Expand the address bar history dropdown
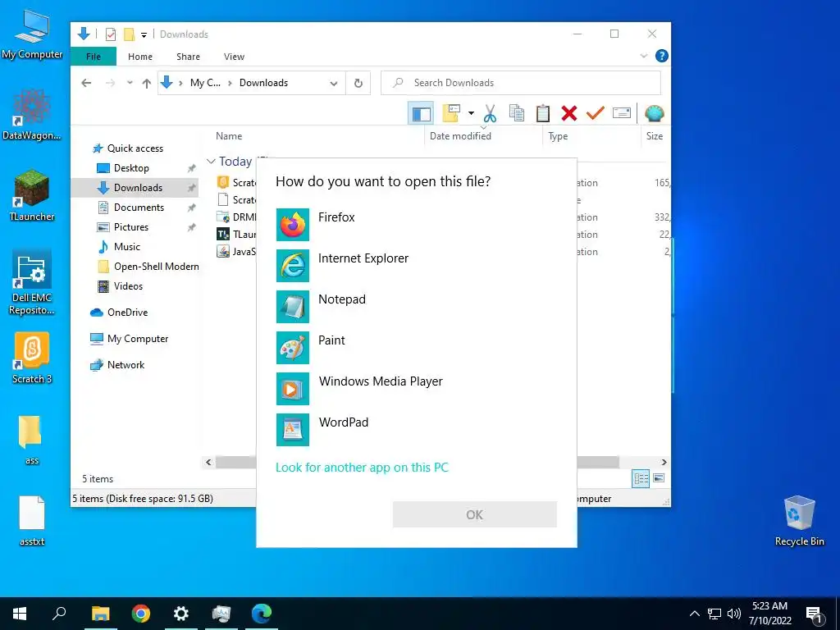840x630 pixels. click(334, 84)
